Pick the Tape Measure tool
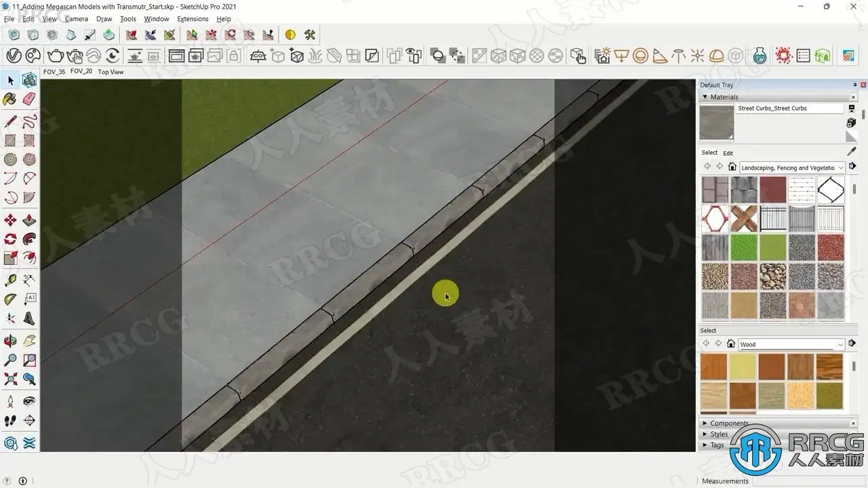The image size is (868, 488). coord(10,280)
